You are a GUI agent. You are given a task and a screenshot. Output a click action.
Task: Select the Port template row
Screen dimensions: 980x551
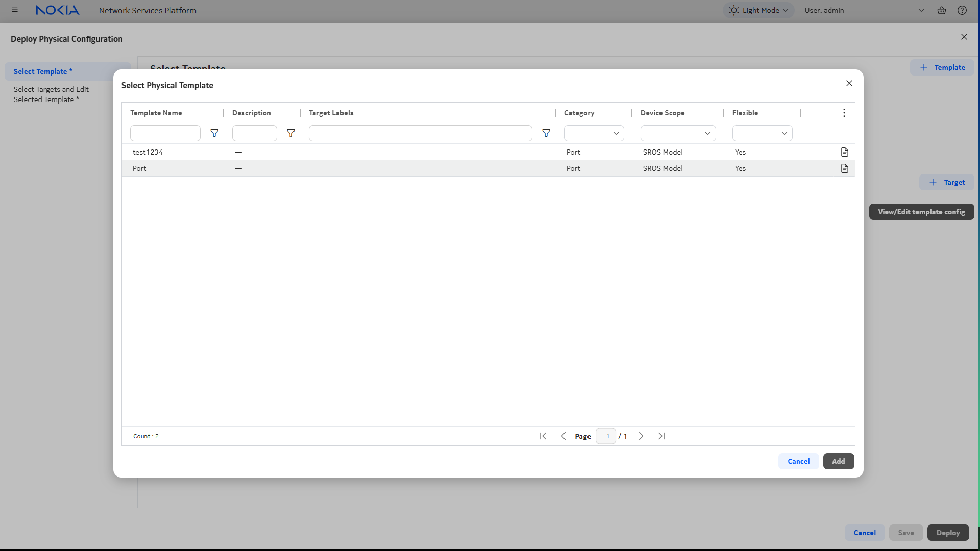(140, 168)
